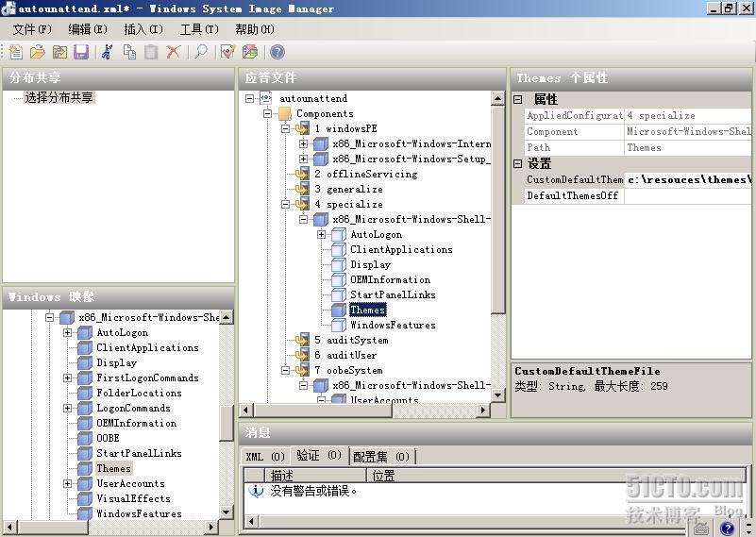Click Windows image scrollbar up arrow
Viewport: 756px width, 537px height.
pyautogui.click(x=227, y=317)
